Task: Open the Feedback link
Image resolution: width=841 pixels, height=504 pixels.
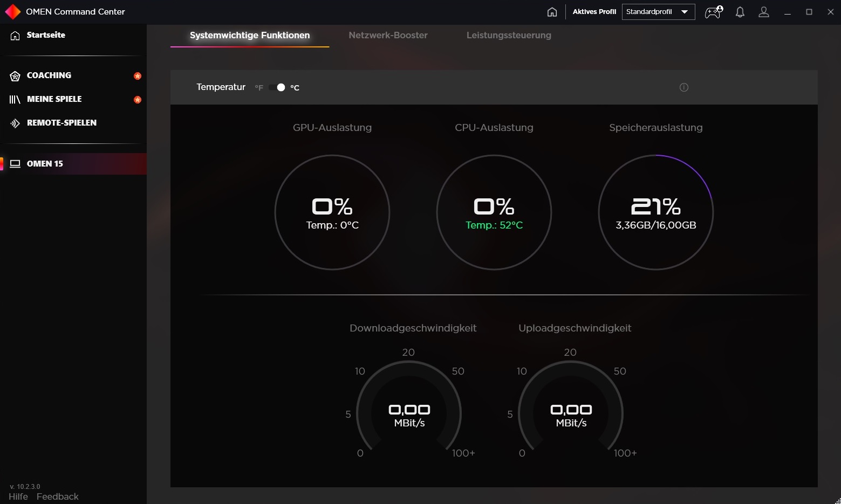Action: click(x=58, y=496)
